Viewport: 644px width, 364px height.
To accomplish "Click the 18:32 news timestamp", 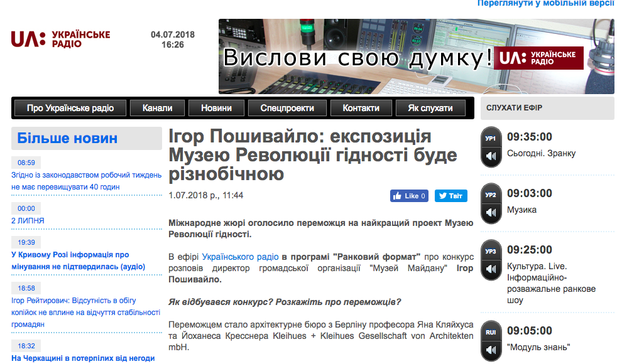I will click(26, 346).
